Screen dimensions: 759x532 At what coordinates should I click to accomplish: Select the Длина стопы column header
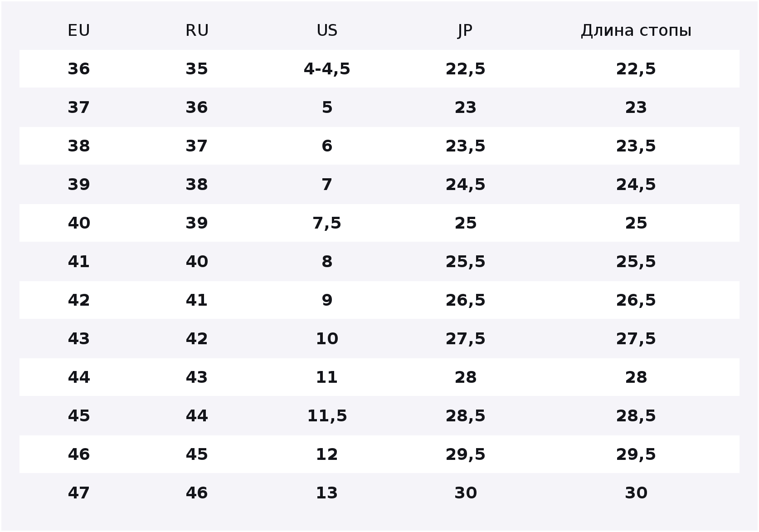(636, 31)
